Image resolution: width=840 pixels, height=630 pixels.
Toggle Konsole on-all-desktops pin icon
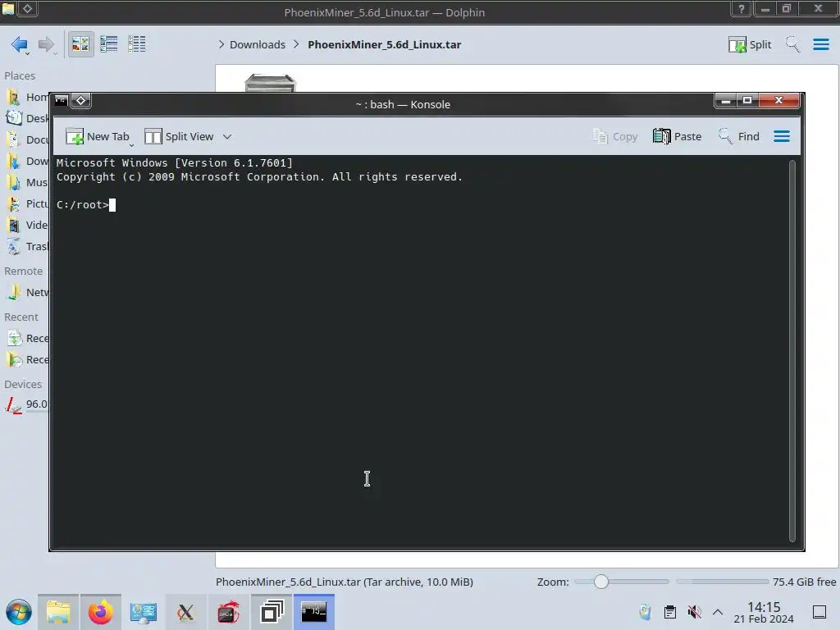click(x=81, y=100)
